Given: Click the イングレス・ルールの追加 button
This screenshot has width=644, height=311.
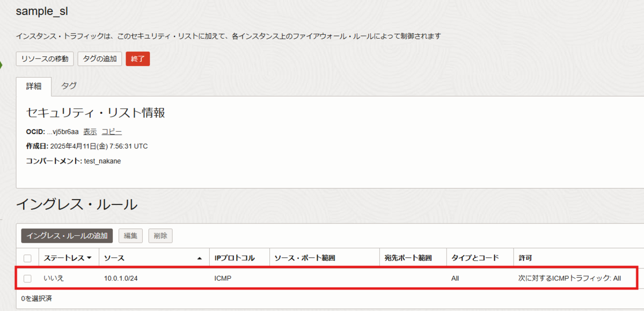Looking at the screenshot, I should (67, 236).
